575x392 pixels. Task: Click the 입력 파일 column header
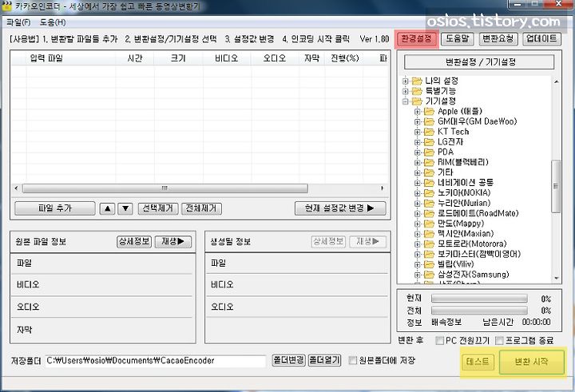71,58
